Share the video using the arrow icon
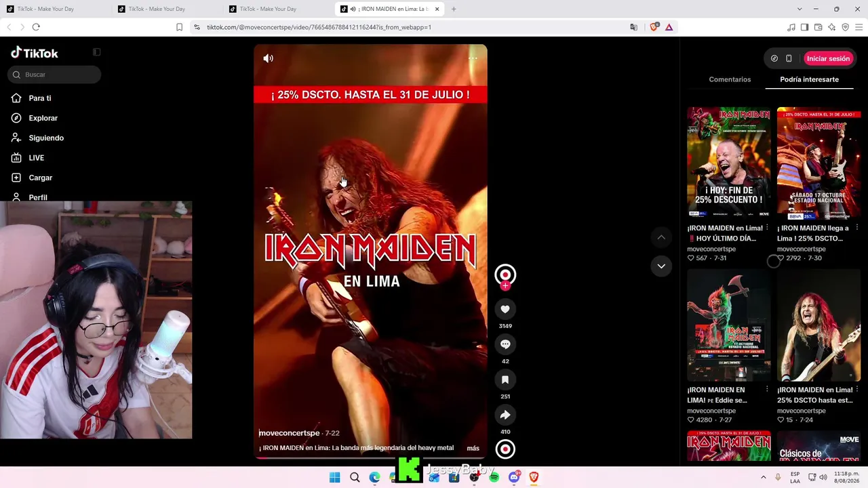Image resolution: width=868 pixels, height=488 pixels. point(505,415)
